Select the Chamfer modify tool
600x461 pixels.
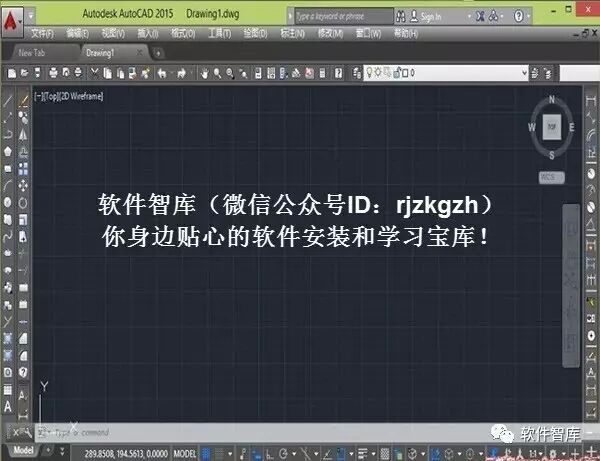(x=23, y=338)
